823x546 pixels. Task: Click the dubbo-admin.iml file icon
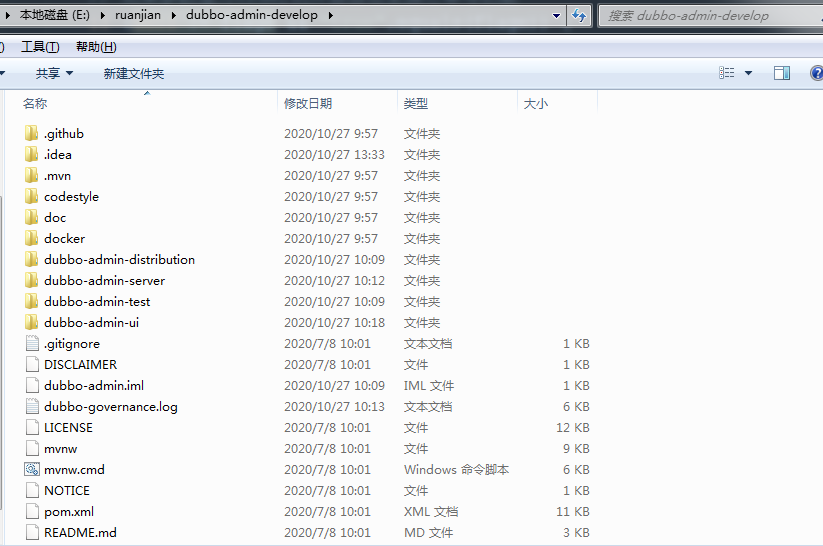point(32,385)
